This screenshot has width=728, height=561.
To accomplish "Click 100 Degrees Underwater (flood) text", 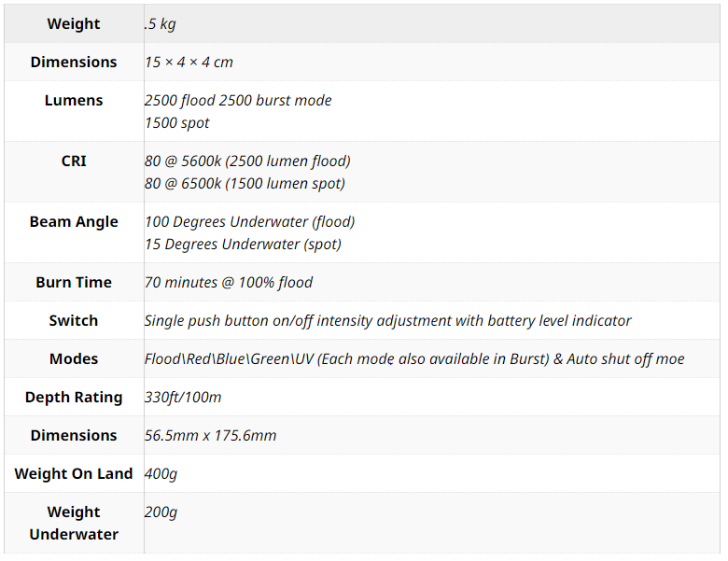I will tap(250, 222).
